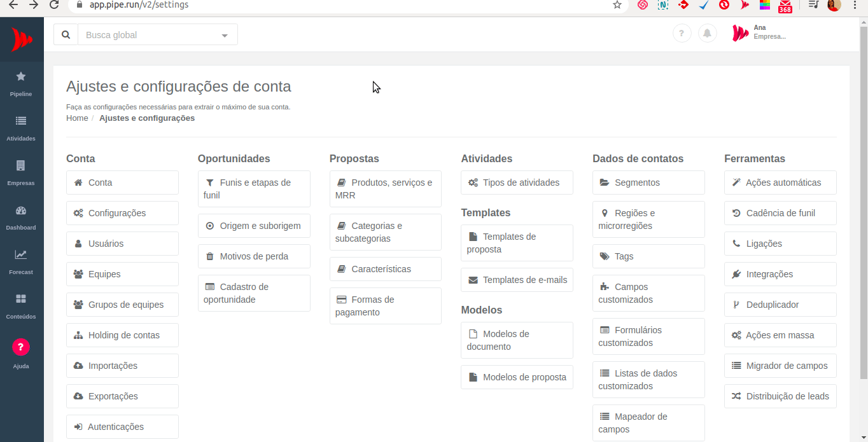Open Usuários settings

tap(122, 244)
